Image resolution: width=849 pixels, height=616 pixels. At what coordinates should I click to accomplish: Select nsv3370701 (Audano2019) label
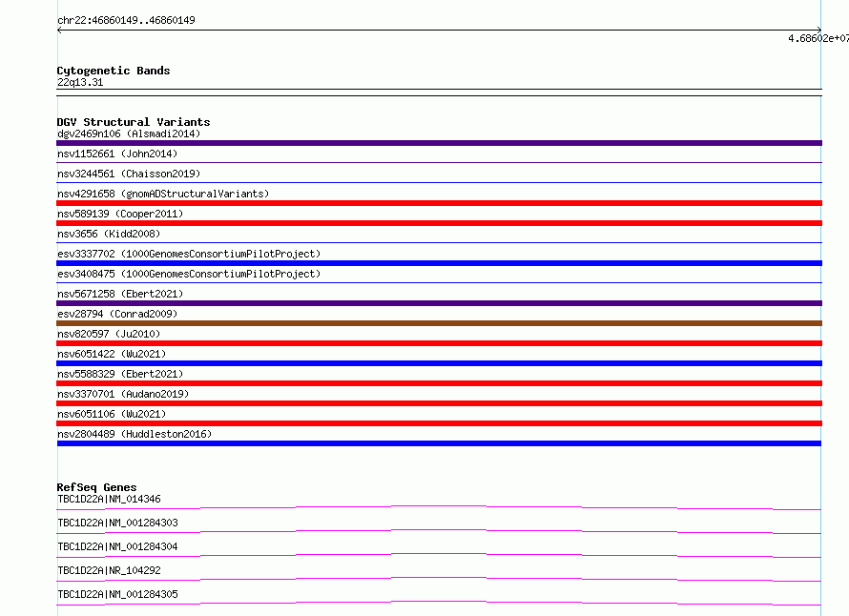tap(123, 394)
